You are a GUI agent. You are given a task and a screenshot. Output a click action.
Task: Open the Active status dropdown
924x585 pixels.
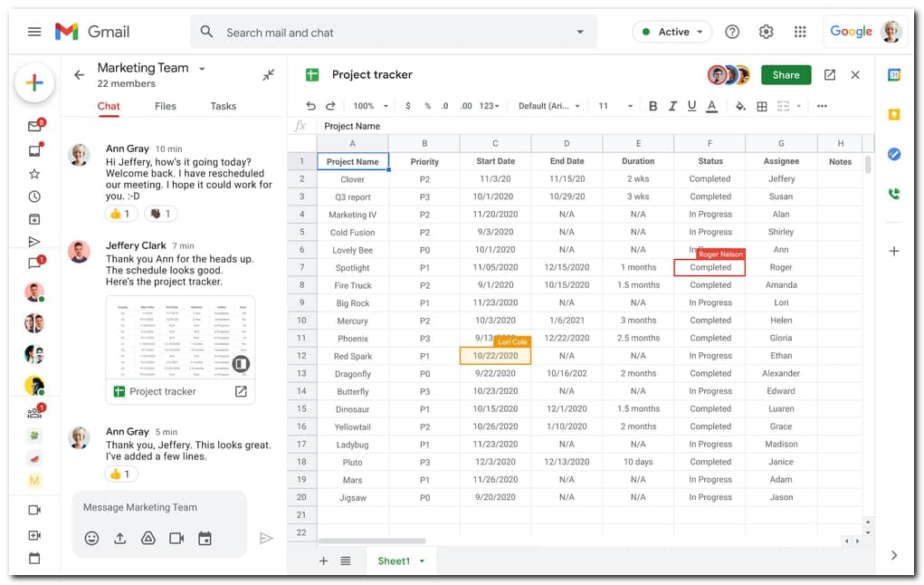click(672, 32)
